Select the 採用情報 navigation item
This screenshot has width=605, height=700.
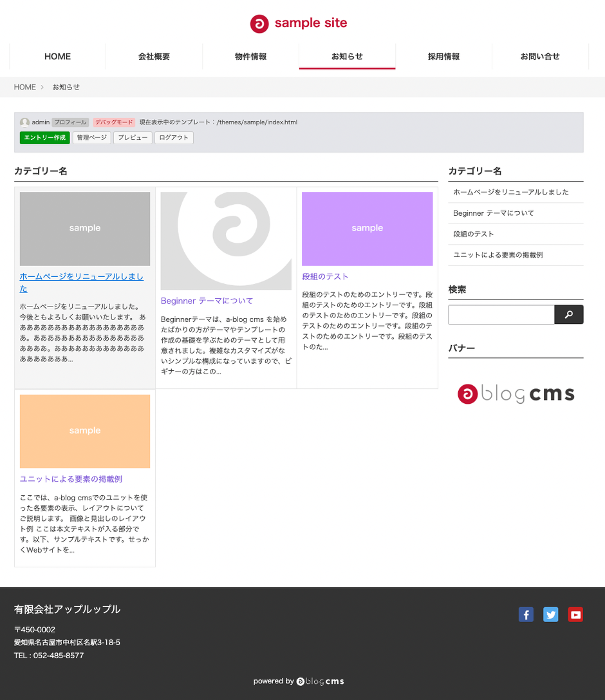pos(444,57)
